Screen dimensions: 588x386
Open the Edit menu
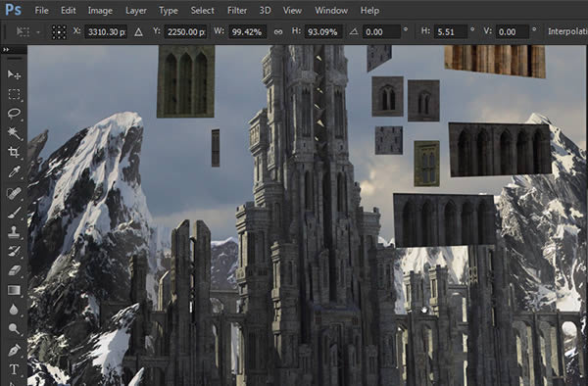[x=69, y=11]
